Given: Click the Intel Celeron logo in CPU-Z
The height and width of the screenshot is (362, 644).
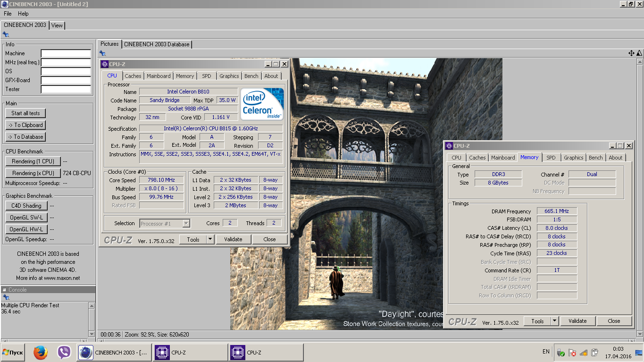Looking at the screenshot, I should click(x=262, y=104).
